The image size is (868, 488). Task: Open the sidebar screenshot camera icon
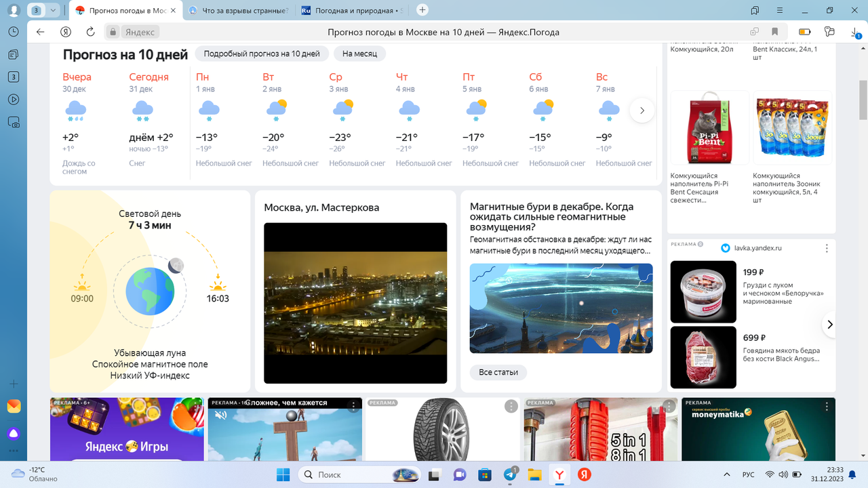tap(13, 122)
